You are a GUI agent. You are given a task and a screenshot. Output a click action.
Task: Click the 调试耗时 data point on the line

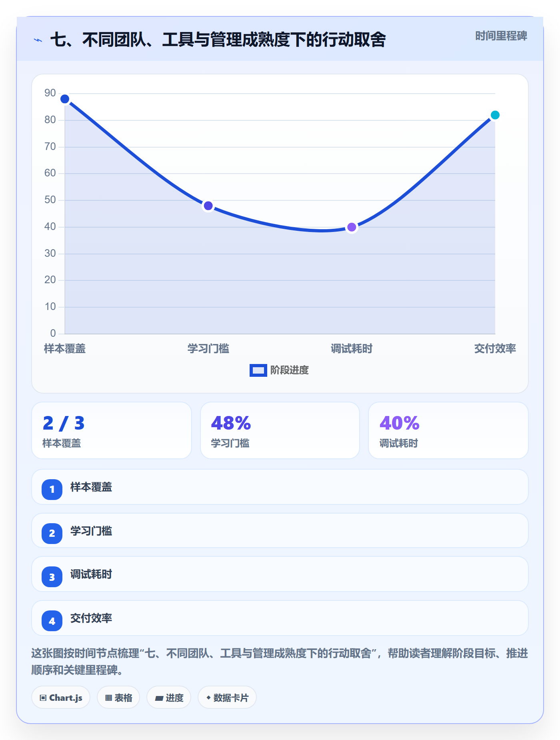(352, 227)
